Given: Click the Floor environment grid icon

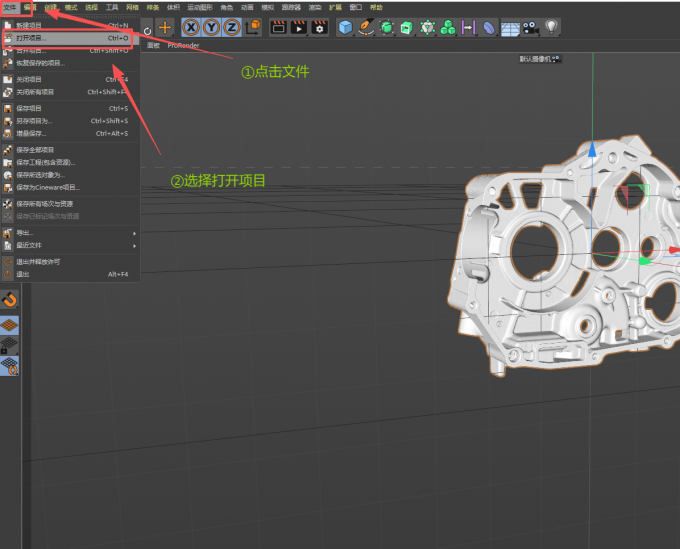Looking at the screenshot, I should (510, 29).
